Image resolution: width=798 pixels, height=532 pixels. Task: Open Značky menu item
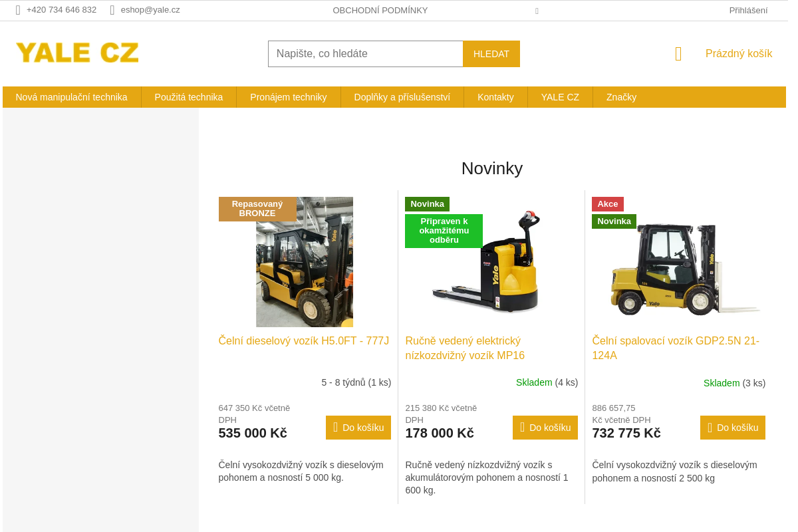pos(621,97)
